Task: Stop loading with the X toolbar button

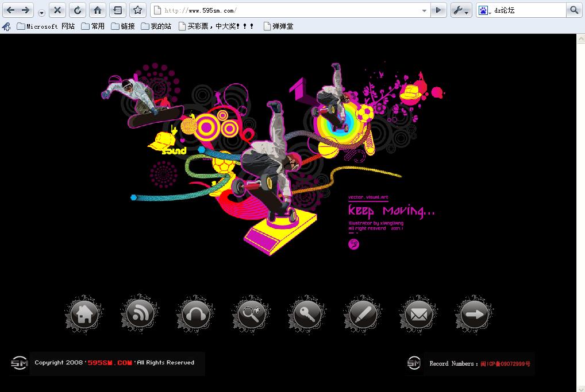Action: tap(57, 10)
